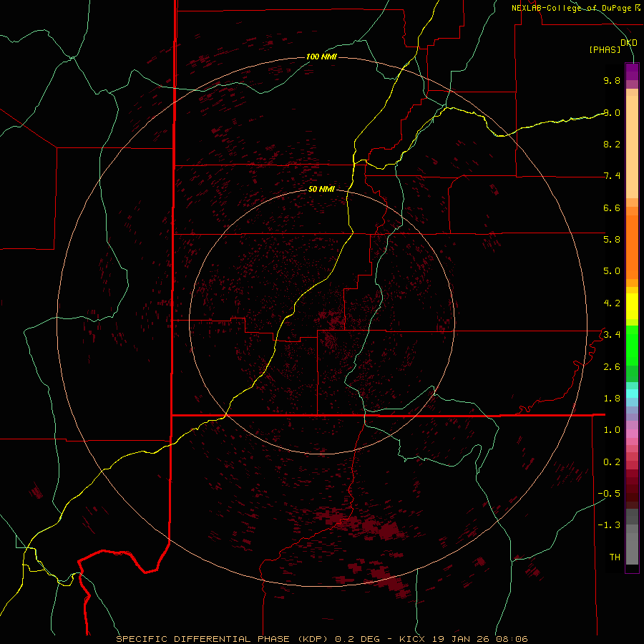This screenshot has height=644, width=644.
Task: Click the [PHAS] legend unit label
Action: 605,50
